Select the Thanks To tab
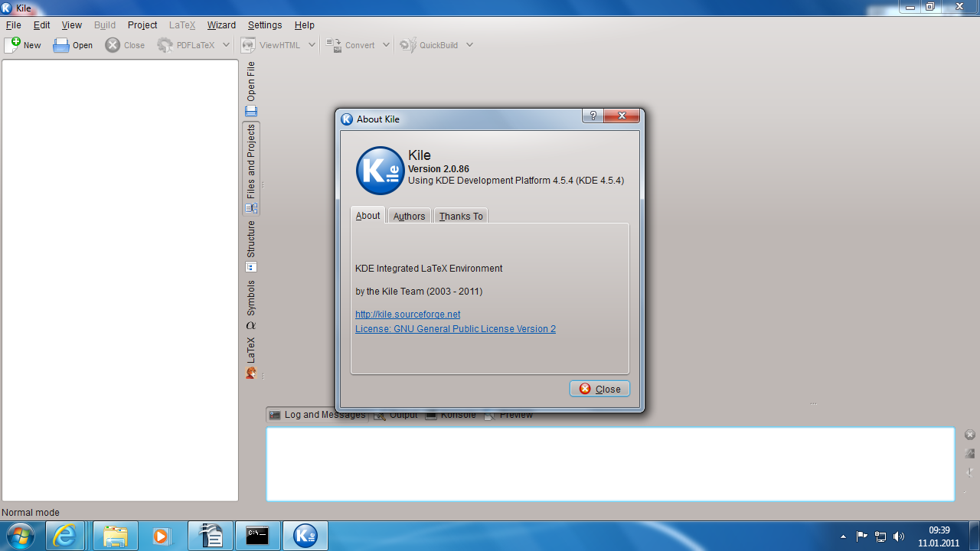 pyautogui.click(x=460, y=216)
